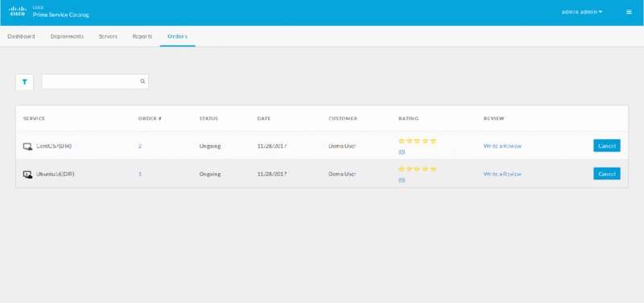Rate Ubuntu16(DIR) two stars

click(410, 169)
